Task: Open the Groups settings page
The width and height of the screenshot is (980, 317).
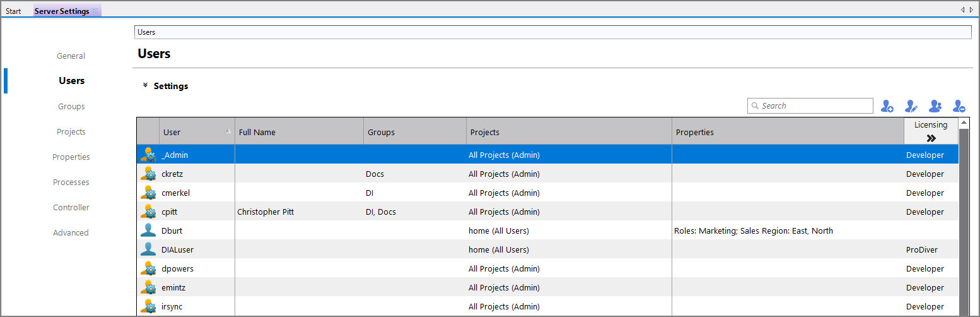Action: tap(71, 107)
